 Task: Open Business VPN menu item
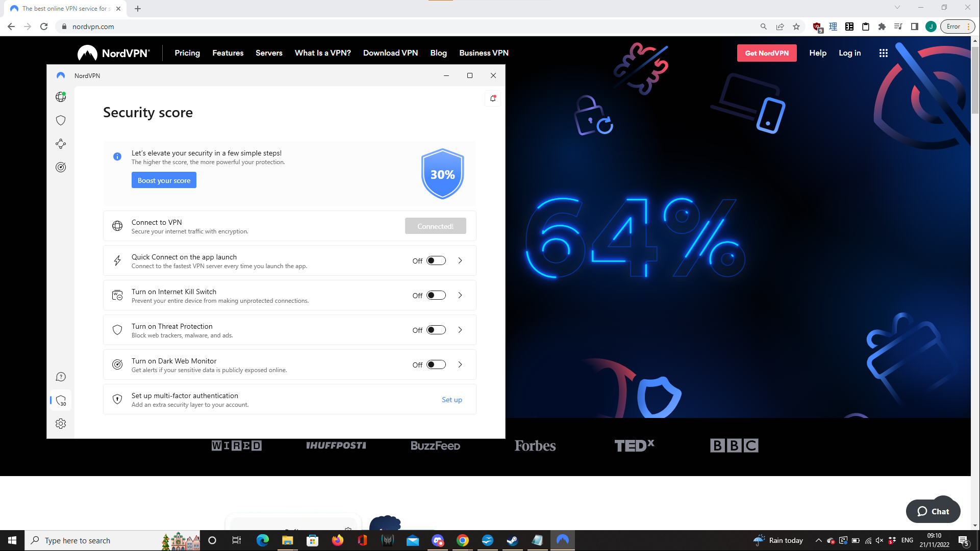[484, 53]
